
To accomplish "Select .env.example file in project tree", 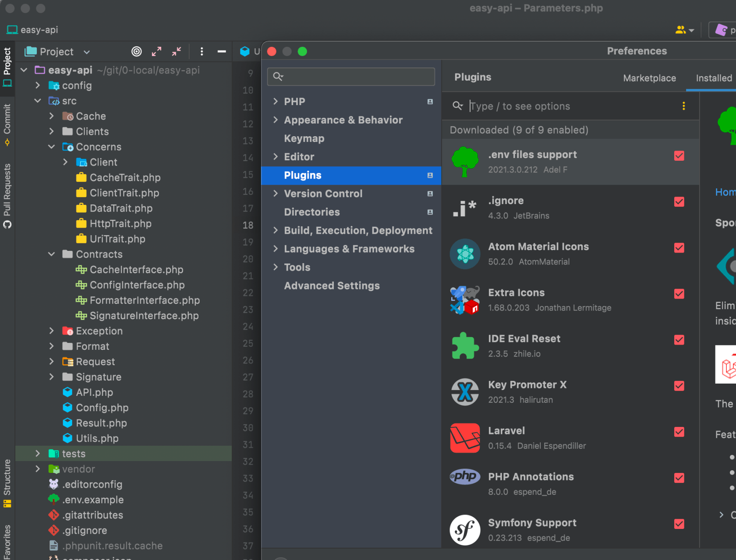I will (92, 500).
